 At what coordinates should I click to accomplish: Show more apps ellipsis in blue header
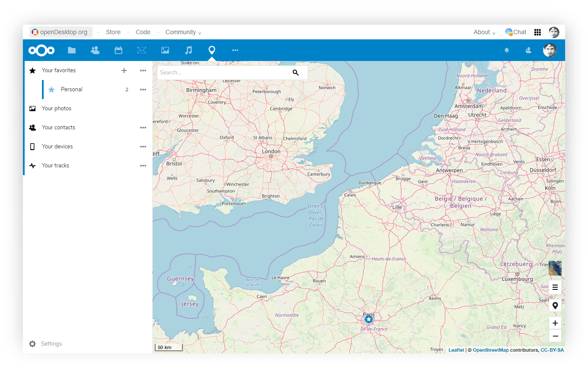[235, 50]
